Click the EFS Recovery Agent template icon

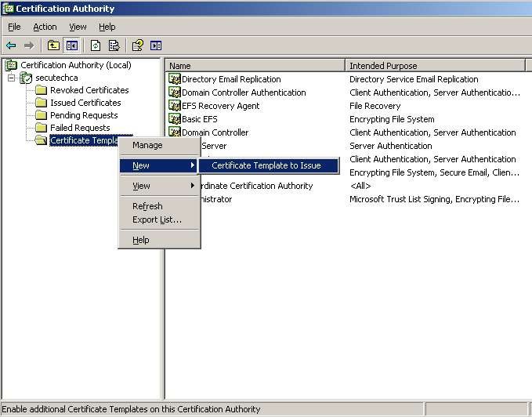(175, 106)
